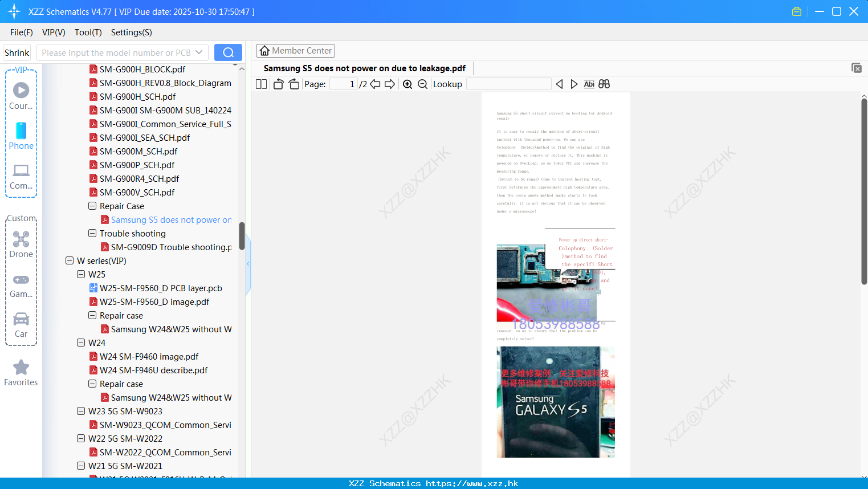Open the Game console category
868x489 pixels.
[x=21, y=285]
